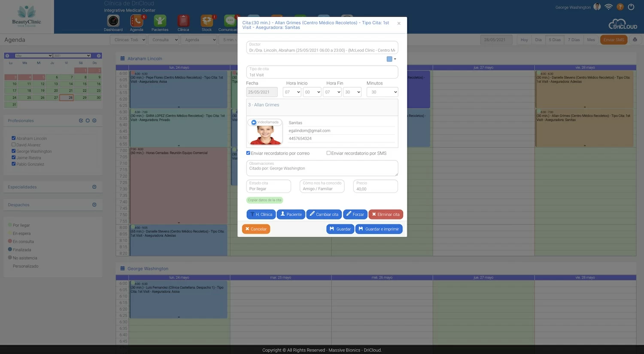The height and width of the screenshot is (354, 644).
Task: Open the blue appointment color swatch
Action: coord(390,59)
